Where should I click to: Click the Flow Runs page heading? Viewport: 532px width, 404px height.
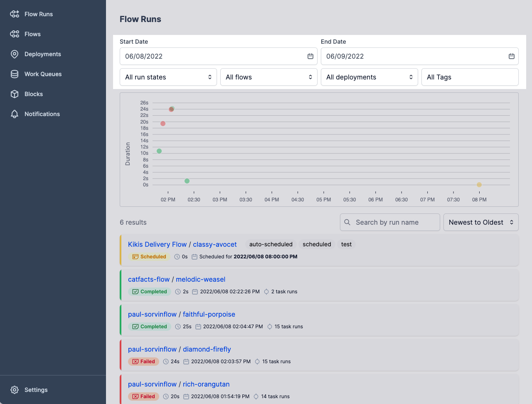[140, 19]
